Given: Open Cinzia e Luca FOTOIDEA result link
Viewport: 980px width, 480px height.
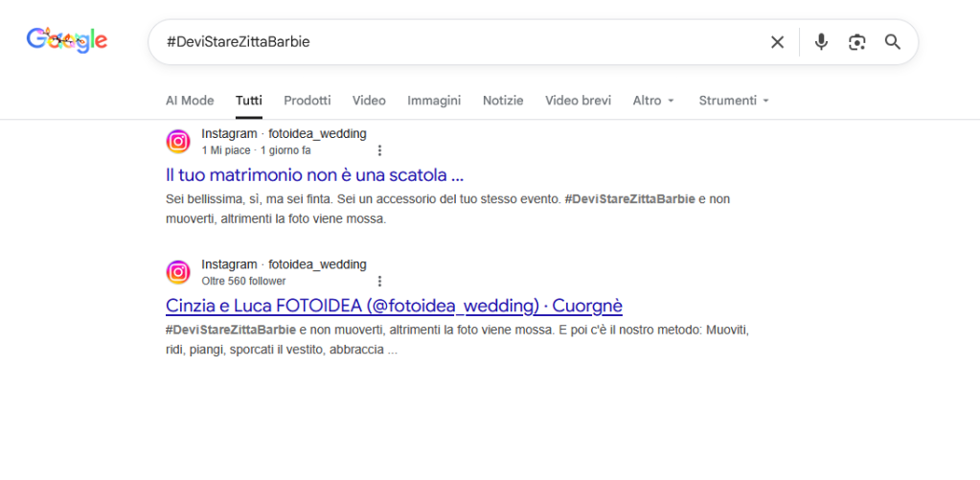Looking at the screenshot, I should pyautogui.click(x=394, y=306).
